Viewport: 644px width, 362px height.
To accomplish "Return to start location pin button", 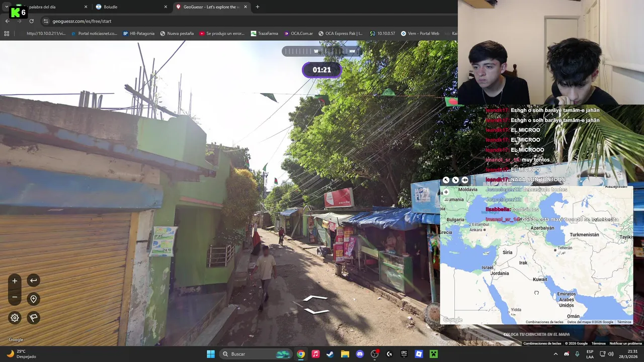I will [33, 299].
